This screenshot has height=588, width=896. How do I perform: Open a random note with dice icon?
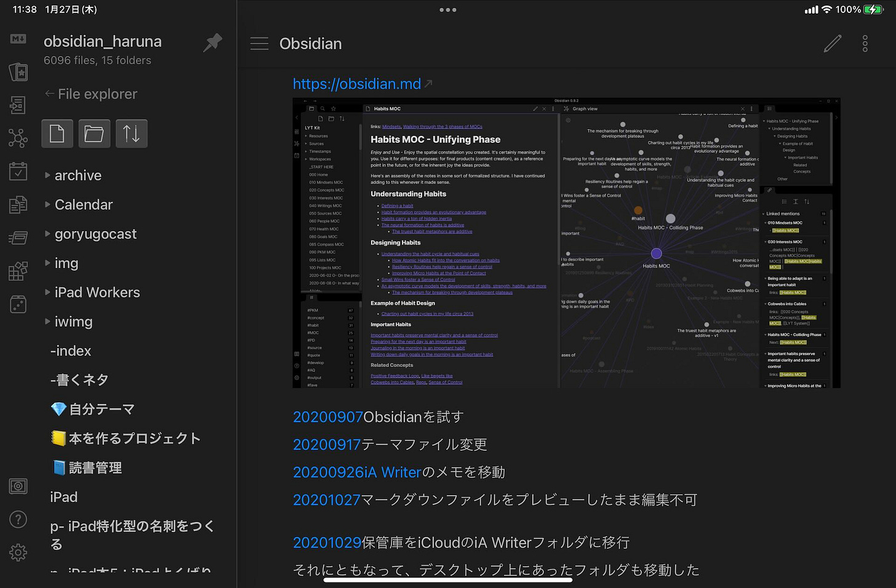(18, 304)
